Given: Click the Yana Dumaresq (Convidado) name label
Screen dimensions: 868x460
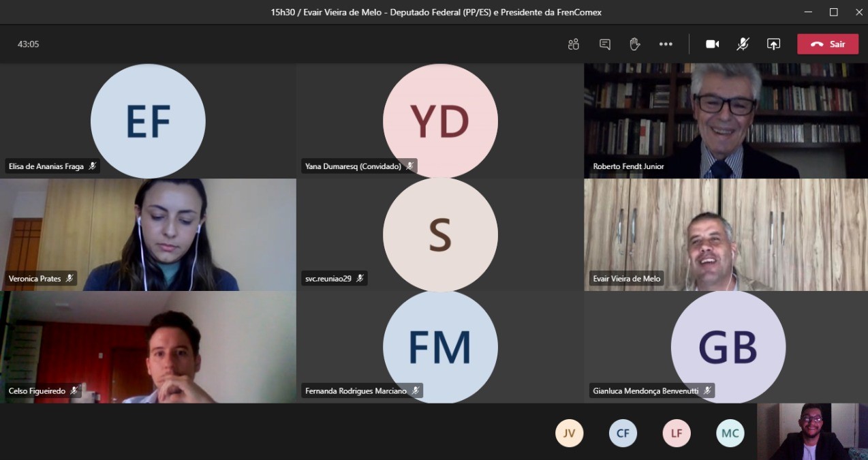Looking at the screenshot, I should pos(359,166).
